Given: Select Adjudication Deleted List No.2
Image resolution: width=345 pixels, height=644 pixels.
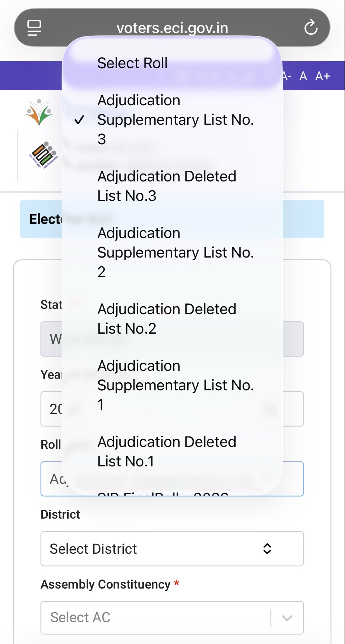Looking at the screenshot, I should click(167, 319).
